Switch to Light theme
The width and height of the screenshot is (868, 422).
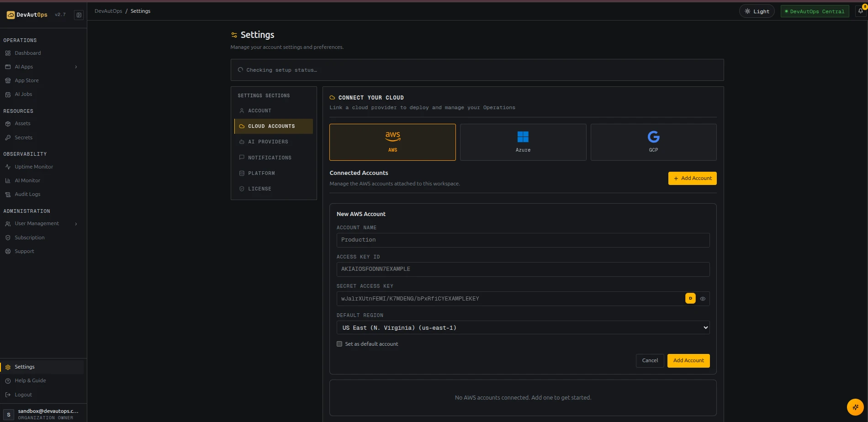point(757,11)
